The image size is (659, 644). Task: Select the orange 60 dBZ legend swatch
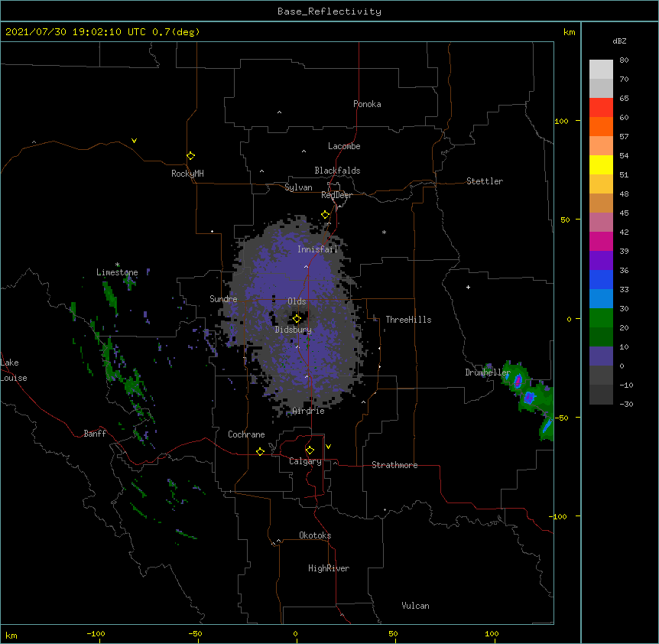pos(601,126)
